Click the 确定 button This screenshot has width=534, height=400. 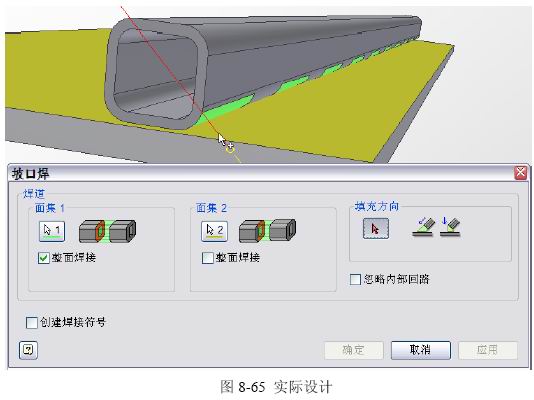point(354,350)
